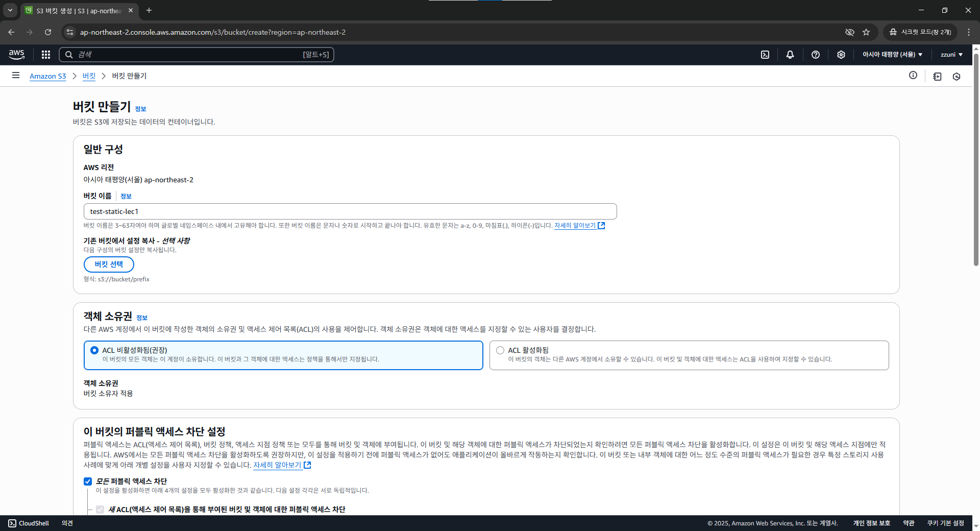Open 정보 link next to 버킷 만들기
Image resolution: width=980 pixels, height=531 pixels.
(140, 109)
